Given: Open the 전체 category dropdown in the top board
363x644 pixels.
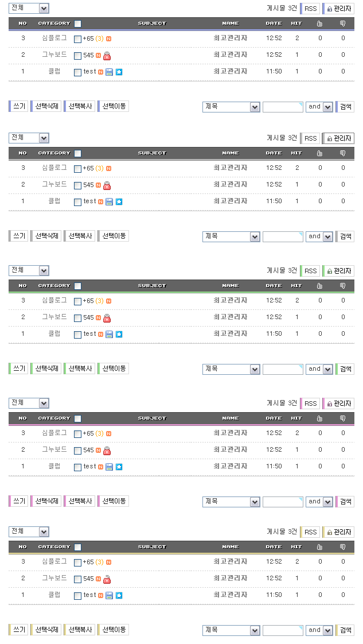Looking at the screenshot, I should 29,9.
